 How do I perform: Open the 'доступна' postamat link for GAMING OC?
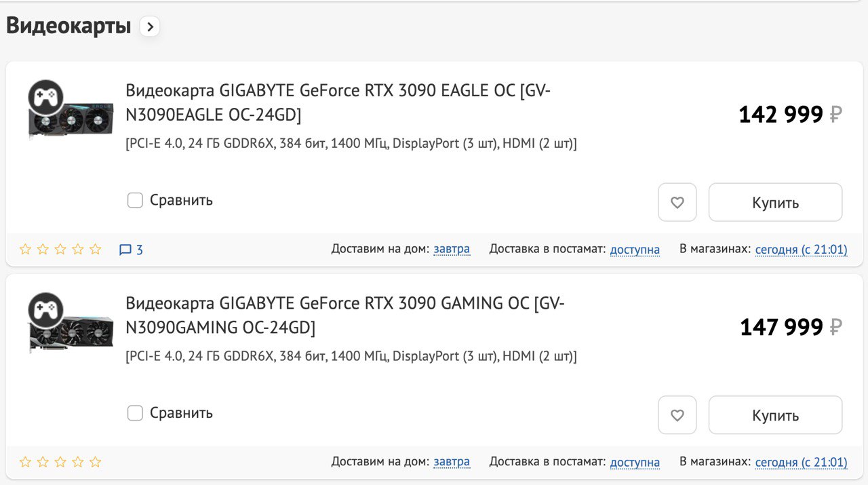635,463
